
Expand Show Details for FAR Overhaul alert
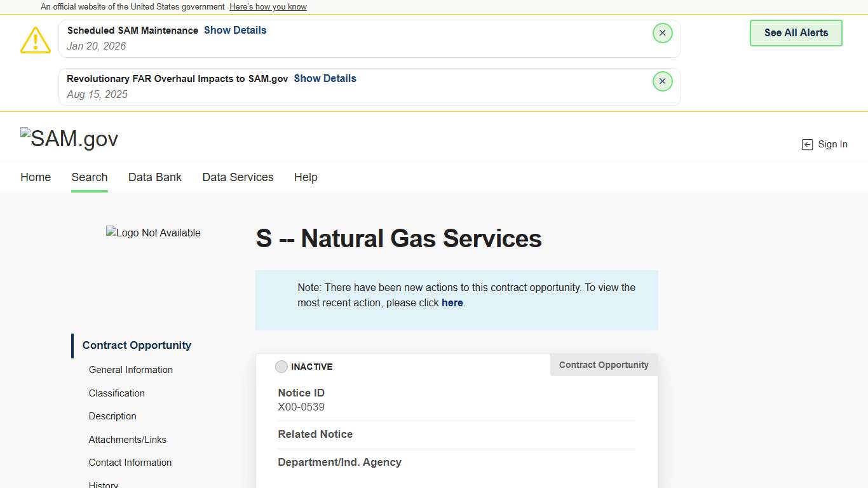[x=325, y=79]
